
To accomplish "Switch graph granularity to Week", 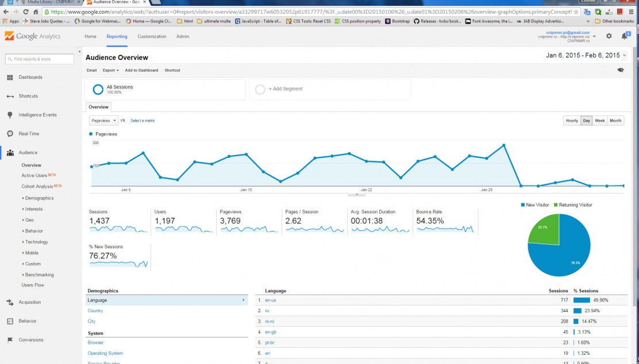I will pos(599,121).
